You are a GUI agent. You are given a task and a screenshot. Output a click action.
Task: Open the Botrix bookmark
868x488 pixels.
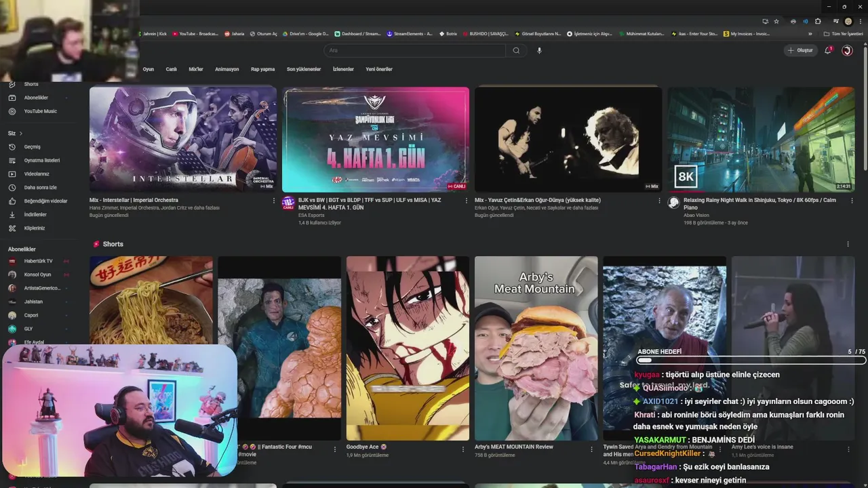click(448, 33)
